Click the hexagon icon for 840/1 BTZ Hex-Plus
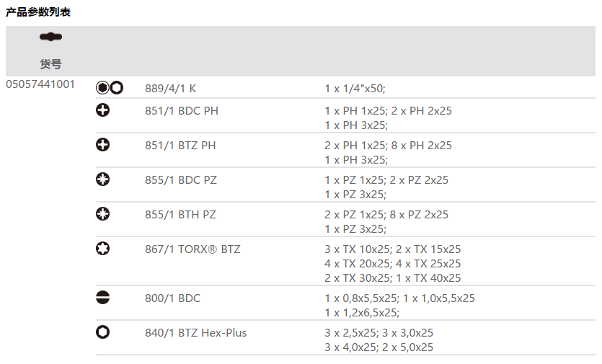 click(x=103, y=332)
